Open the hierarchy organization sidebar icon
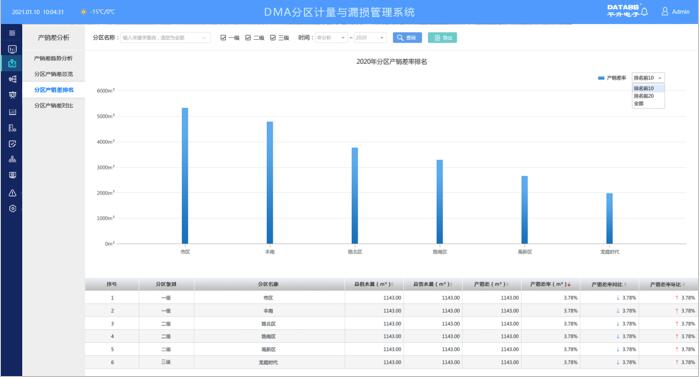The height and width of the screenshot is (377, 700). click(x=12, y=159)
